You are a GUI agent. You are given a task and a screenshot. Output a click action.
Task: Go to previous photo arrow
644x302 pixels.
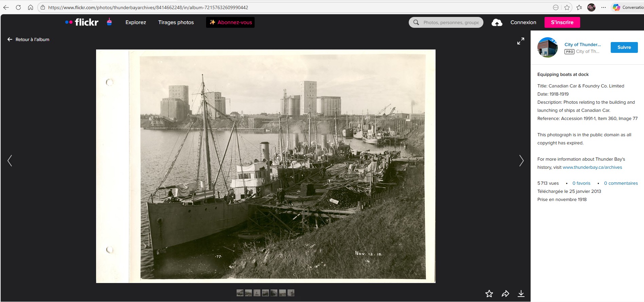(x=10, y=161)
